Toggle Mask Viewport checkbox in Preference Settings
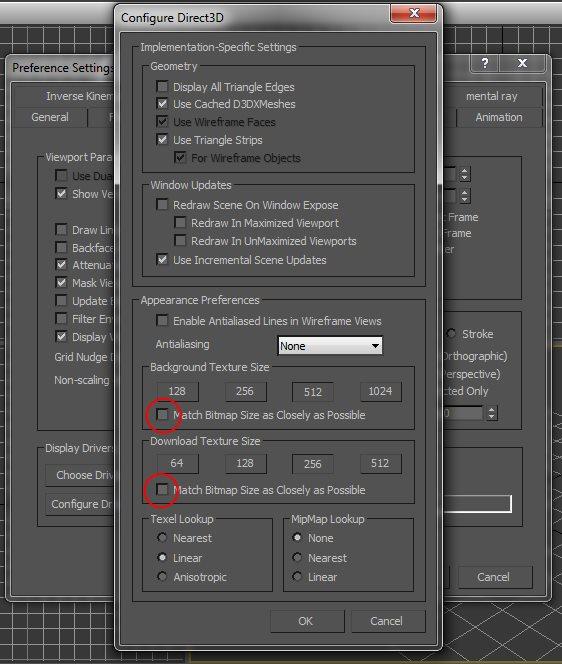 (61, 282)
